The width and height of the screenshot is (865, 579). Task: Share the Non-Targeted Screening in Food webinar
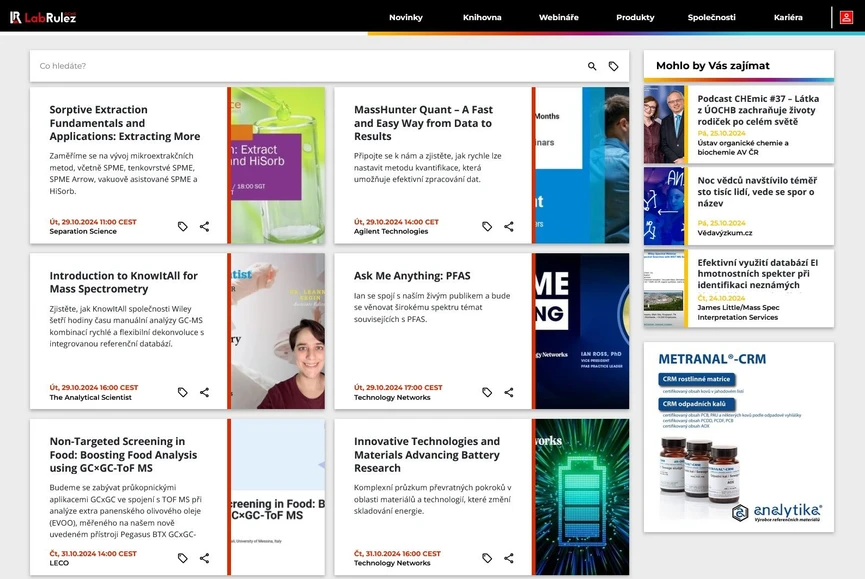204,558
